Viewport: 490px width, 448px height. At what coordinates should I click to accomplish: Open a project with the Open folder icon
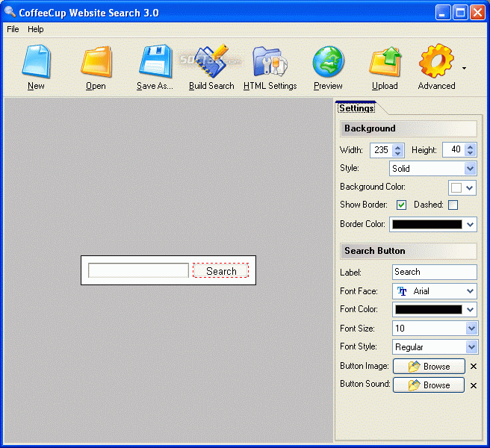pos(96,61)
